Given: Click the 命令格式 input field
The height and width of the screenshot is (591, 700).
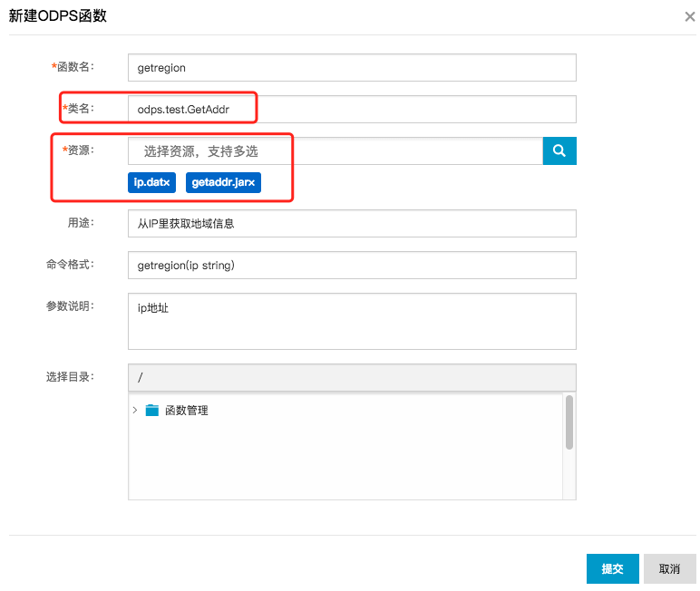Looking at the screenshot, I should pyautogui.click(x=352, y=265).
